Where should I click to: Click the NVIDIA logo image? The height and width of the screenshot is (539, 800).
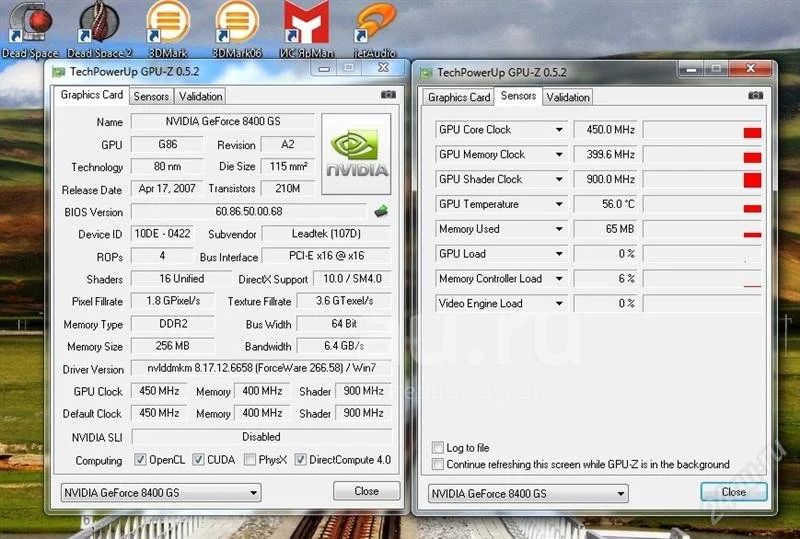pyautogui.click(x=357, y=154)
